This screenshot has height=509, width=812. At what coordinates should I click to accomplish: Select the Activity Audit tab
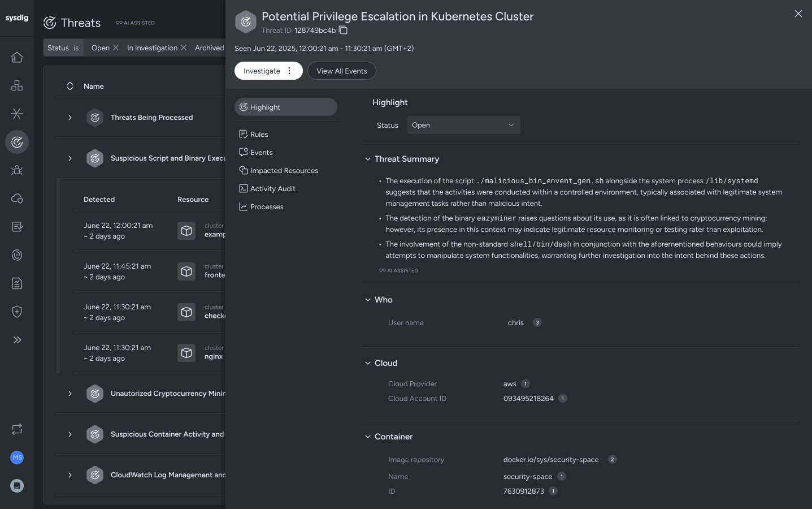tap(272, 188)
